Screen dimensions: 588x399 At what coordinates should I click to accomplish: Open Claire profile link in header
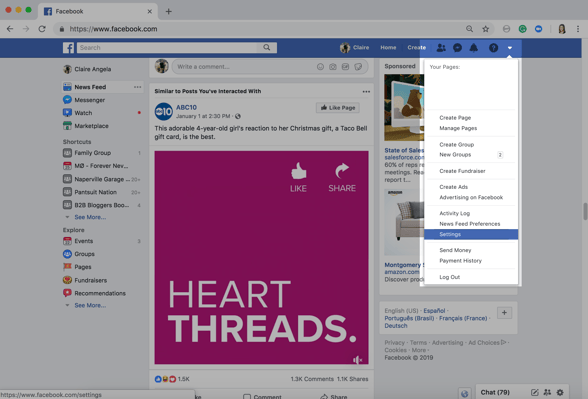(x=354, y=48)
